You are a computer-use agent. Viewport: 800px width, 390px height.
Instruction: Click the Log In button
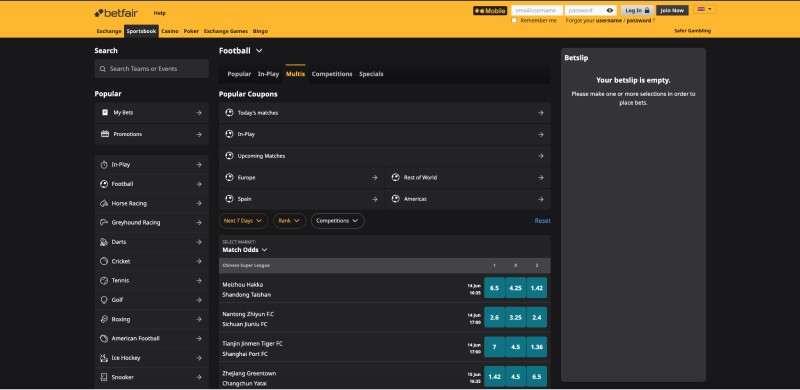click(637, 10)
